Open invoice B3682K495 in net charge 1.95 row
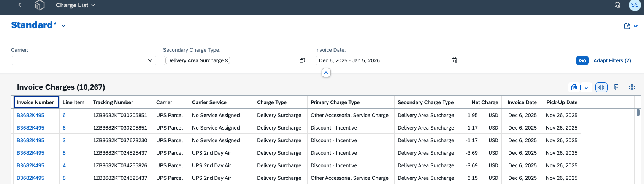The image size is (644, 184). click(30, 115)
